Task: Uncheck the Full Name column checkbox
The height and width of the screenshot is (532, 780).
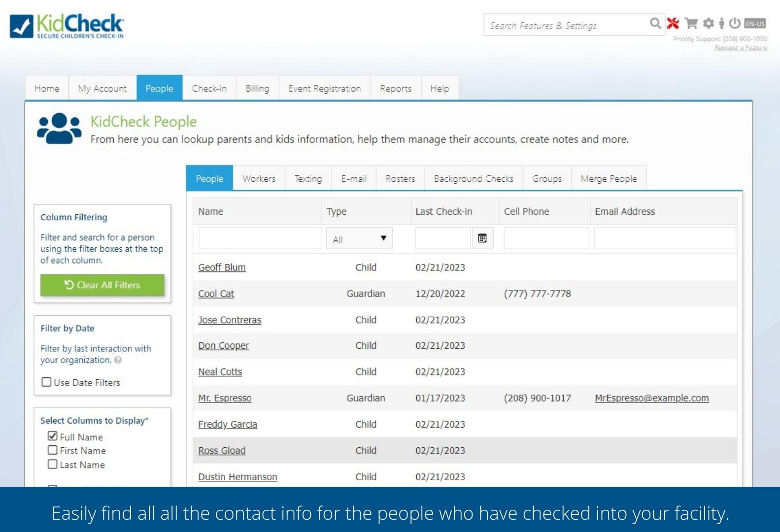Action: tap(53, 436)
